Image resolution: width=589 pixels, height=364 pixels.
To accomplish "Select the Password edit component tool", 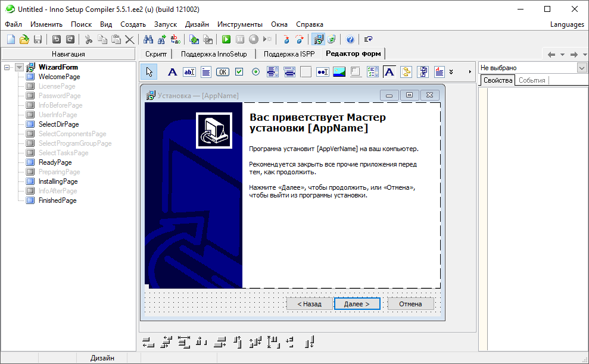I will tap(322, 72).
